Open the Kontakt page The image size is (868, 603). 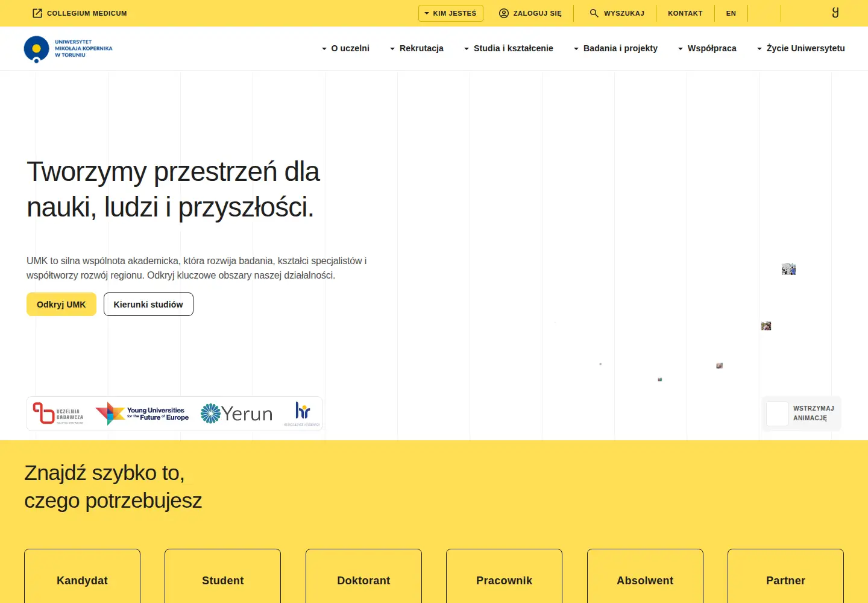pyautogui.click(x=685, y=13)
